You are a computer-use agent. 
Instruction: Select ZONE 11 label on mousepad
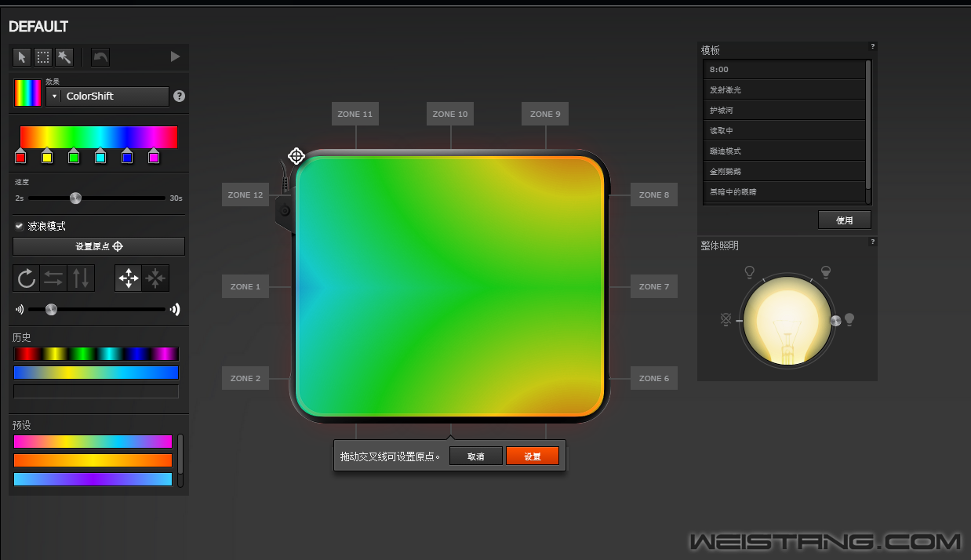355,114
